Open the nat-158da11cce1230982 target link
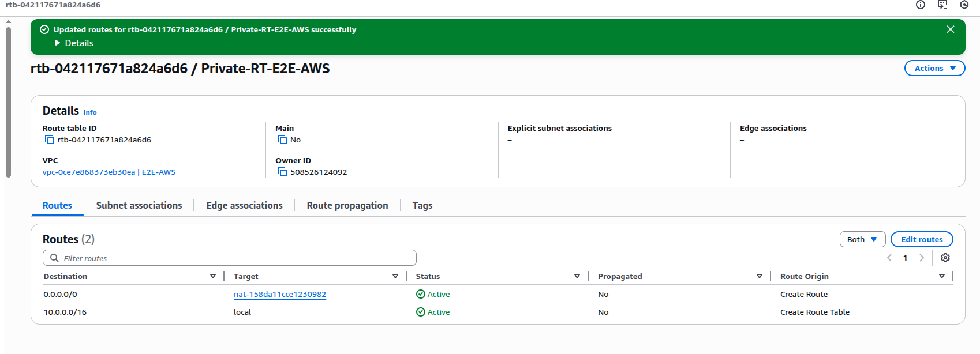Viewport: 980px width, 354px height. [x=280, y=295]
